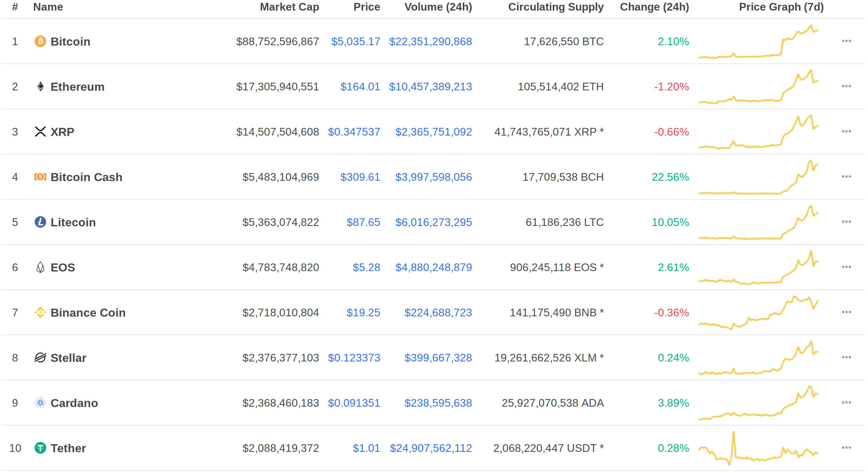Open Bitcoin price link $5,035.17
This screenshot has height=473, width=868.
[355, 42]
